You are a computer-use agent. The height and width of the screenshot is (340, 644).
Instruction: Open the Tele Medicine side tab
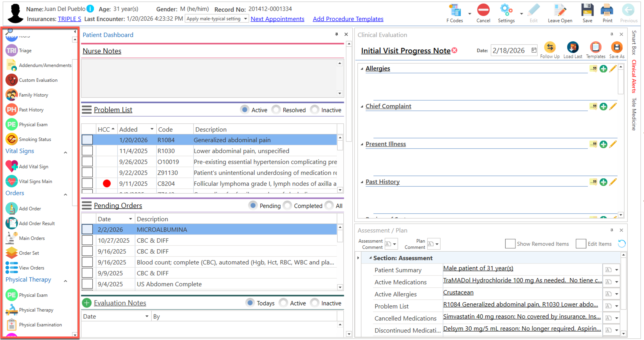tap(634, 114)
